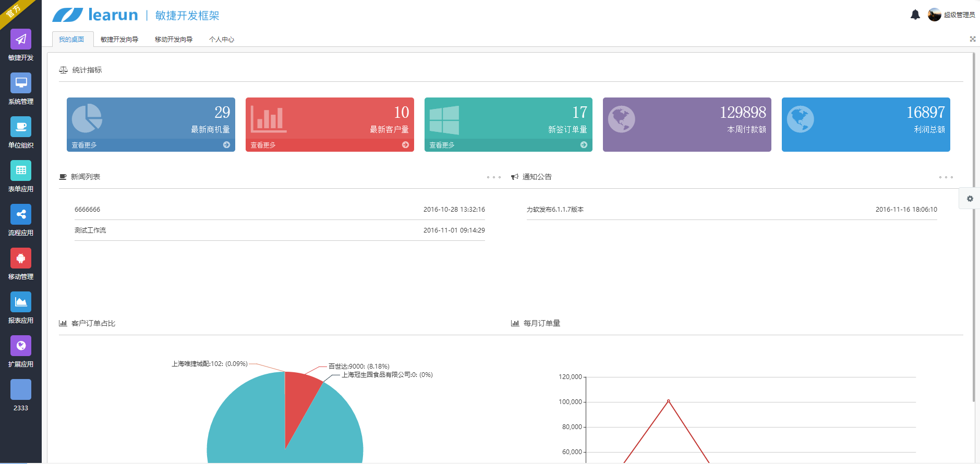Click the 16897 利润总额 value

[x=925, y=112]
